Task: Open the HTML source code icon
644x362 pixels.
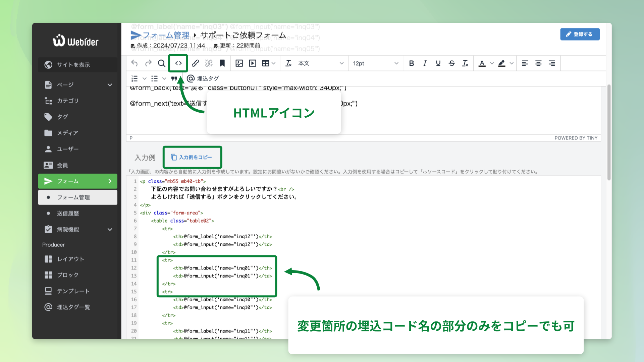Action: tap(178, 63)
